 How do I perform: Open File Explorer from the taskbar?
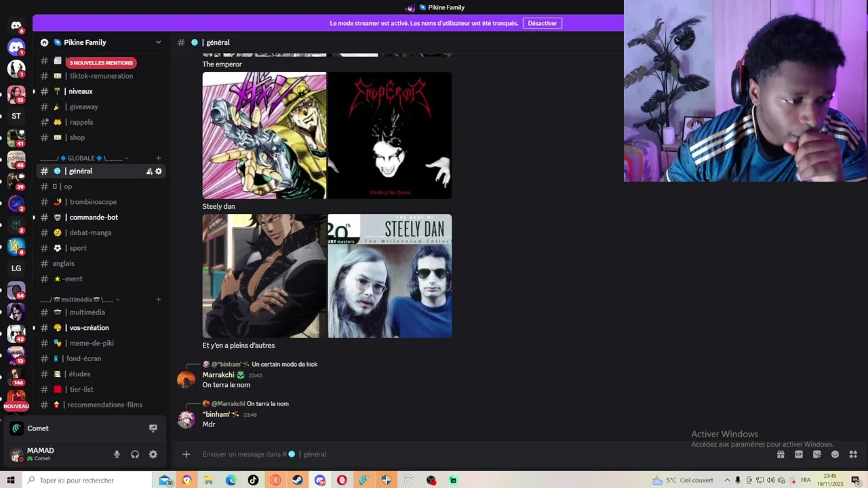tap(208, 480)
